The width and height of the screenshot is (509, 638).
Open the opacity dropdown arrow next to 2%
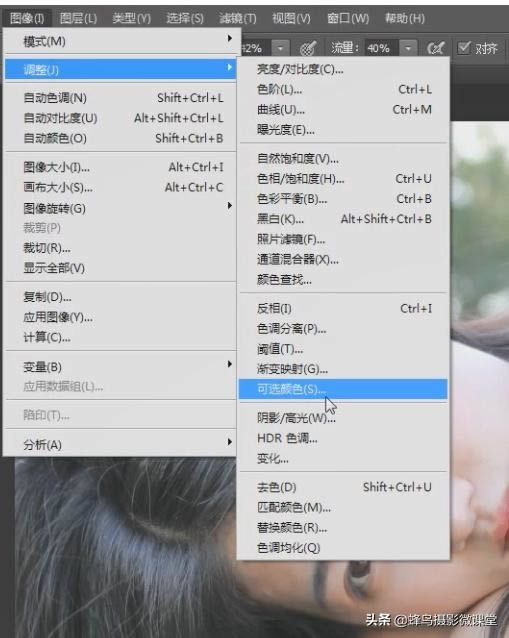(x=280, y=48)
